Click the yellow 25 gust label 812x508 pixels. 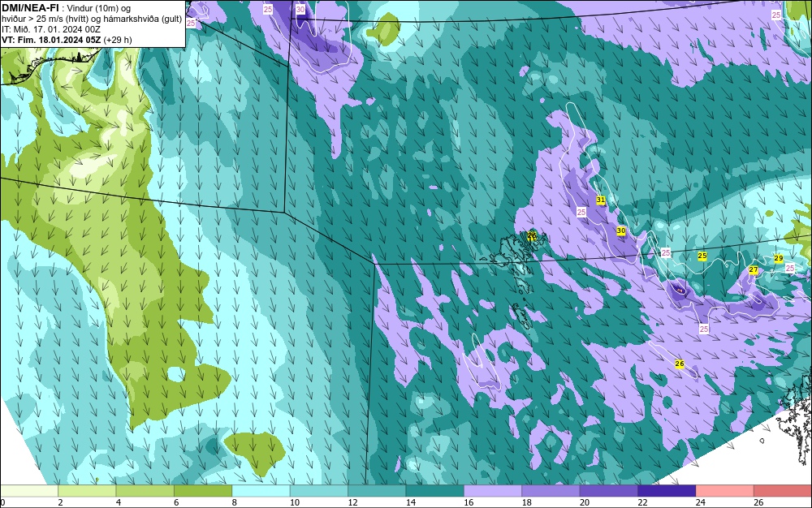(x=702, y=256)
